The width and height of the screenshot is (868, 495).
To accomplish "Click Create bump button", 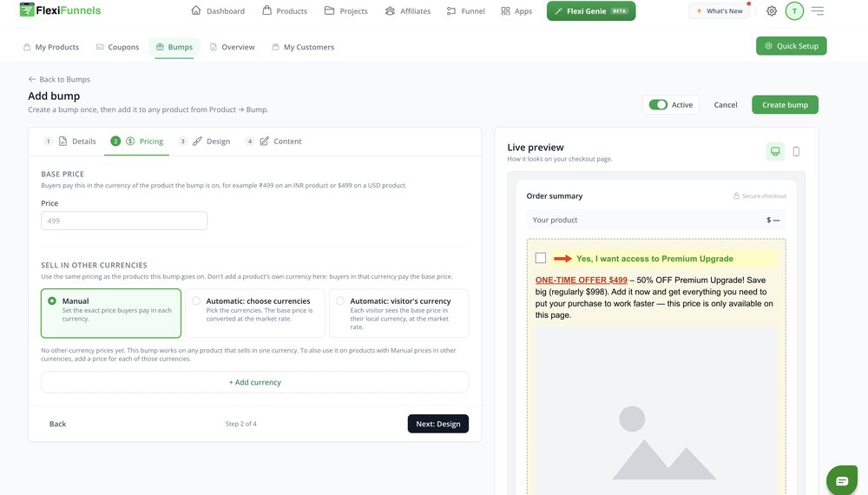I will 785,105.
